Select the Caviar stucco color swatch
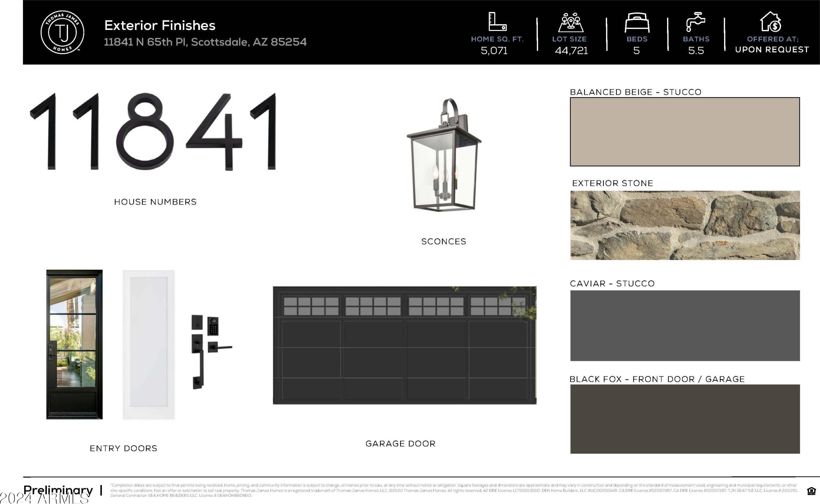Screen dimensions: 820x504 (x=685, y=326)
